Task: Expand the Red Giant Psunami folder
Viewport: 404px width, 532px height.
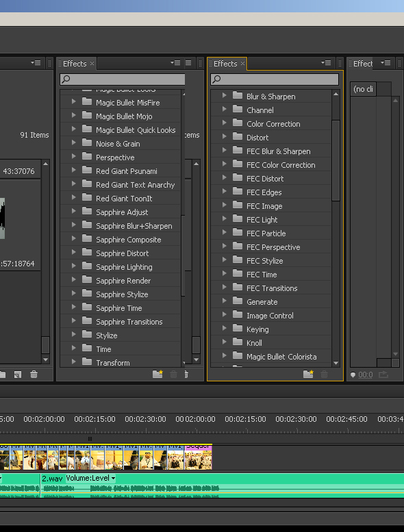Action: click(73, 170)
